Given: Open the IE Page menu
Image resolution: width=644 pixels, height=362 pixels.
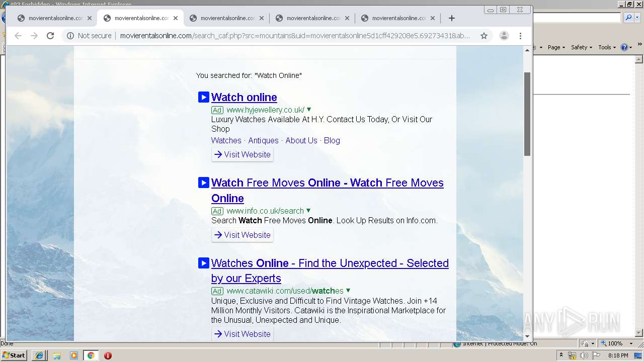Looking at the screenshot, I should [x=556, y=47].
